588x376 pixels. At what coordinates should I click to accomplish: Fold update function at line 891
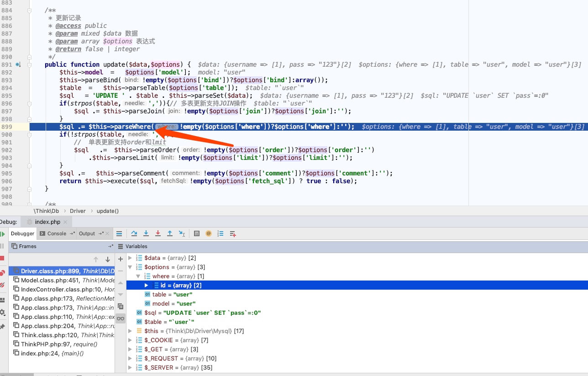pyautogui.click(x=30, y=64)
